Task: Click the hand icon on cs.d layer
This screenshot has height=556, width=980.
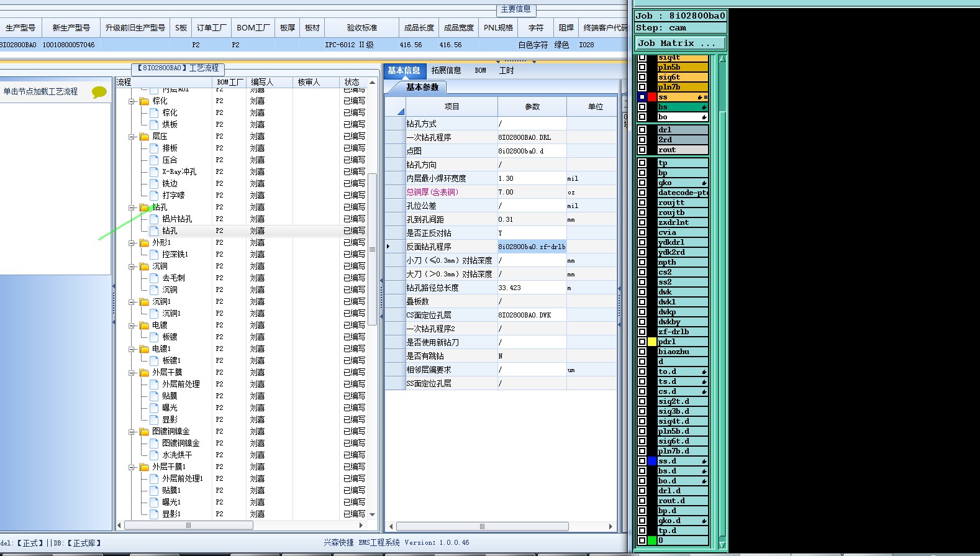Action: click(704, 391)
